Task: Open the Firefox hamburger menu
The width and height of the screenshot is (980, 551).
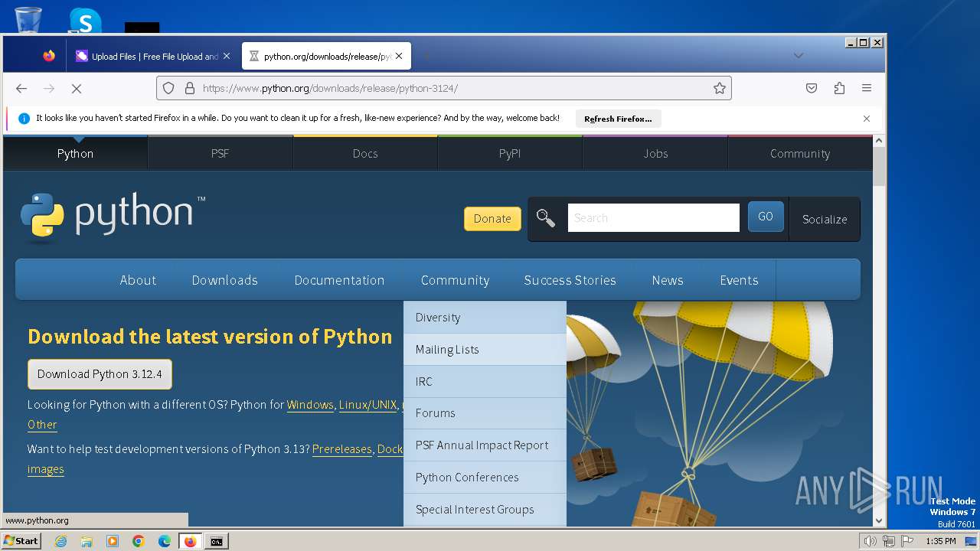Action: pyautogui.click(x=867, y=88)
